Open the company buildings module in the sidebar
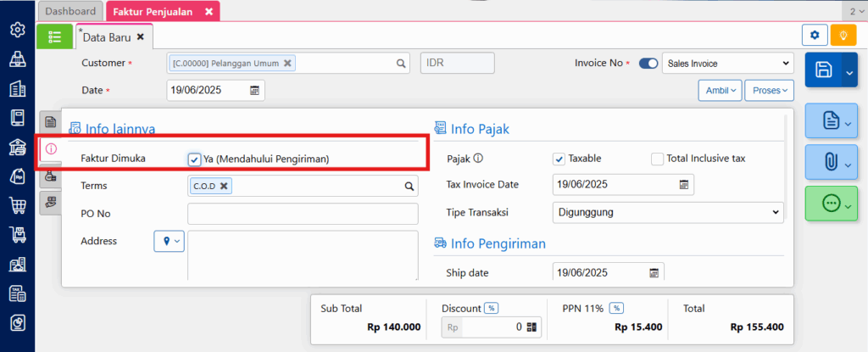The height and width of the screenshot is (352, 868). click(18, 88)
